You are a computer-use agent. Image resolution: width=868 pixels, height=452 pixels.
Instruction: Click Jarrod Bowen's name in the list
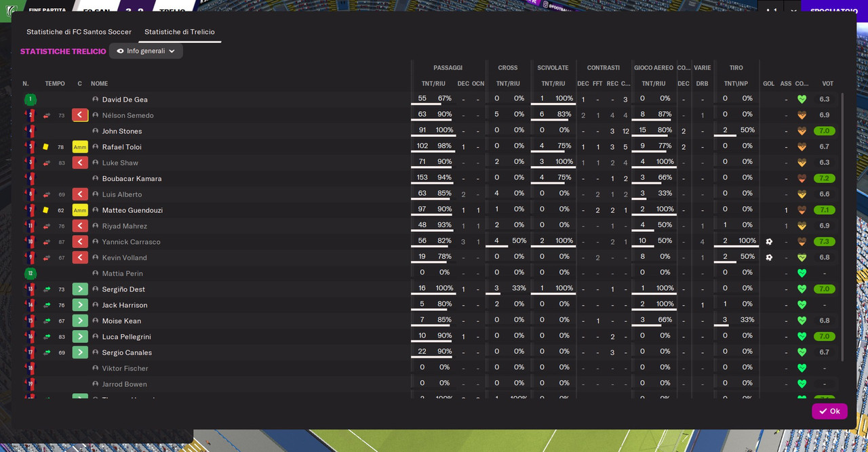[x=125, y=384]
